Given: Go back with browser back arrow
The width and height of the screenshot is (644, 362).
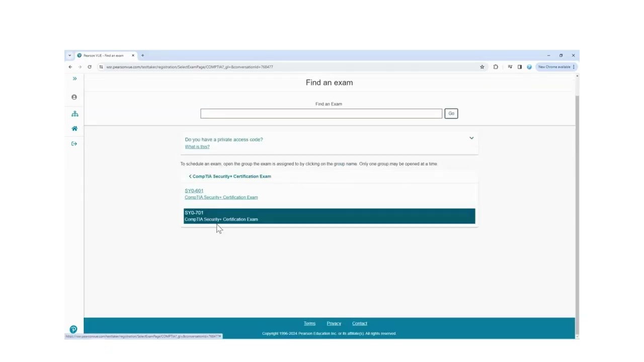Looking at the screenshot, I should pyautogui.click(x=70, y=67).
